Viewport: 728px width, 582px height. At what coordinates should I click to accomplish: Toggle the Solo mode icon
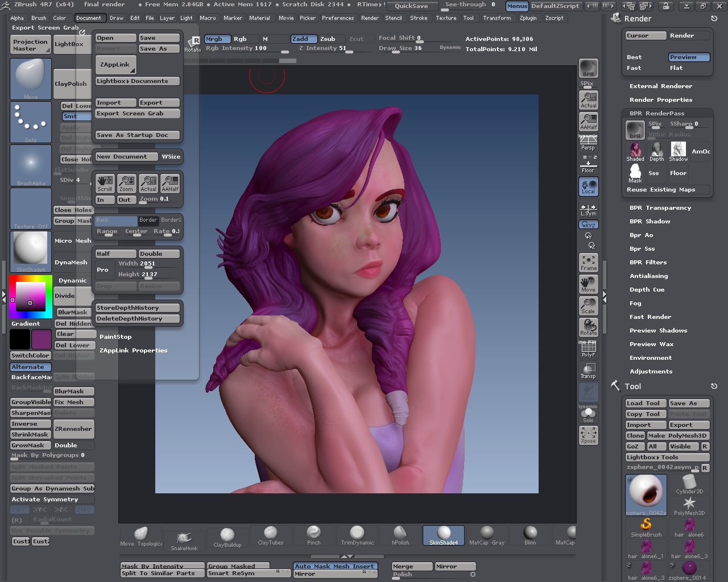tap(588, 415)
